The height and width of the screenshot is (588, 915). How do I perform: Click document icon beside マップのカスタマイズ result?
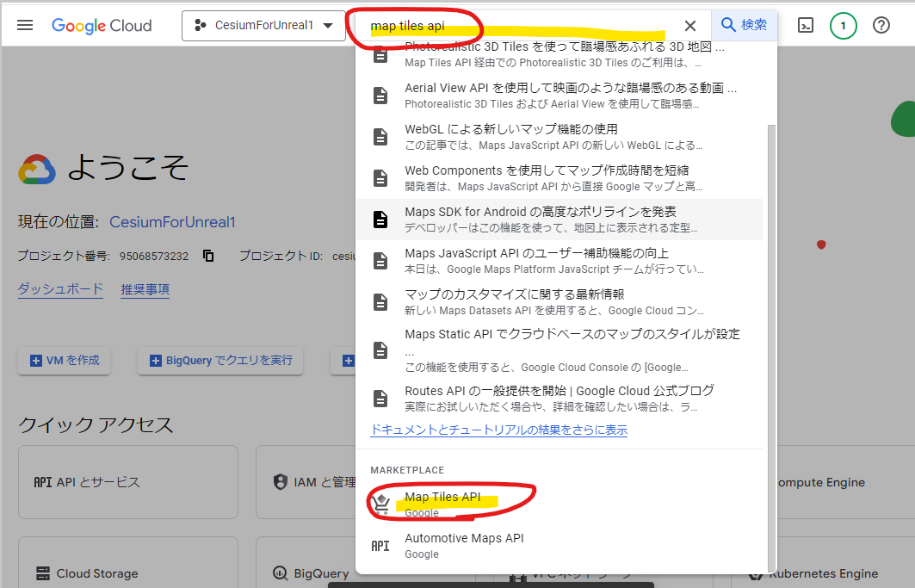coord(380,302)
